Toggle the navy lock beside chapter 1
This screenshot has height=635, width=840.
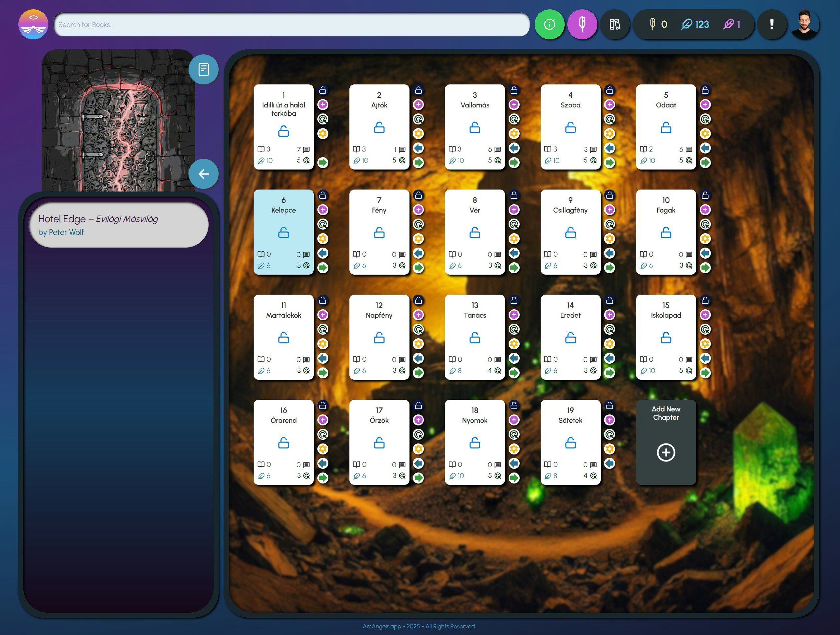point(322,90)
